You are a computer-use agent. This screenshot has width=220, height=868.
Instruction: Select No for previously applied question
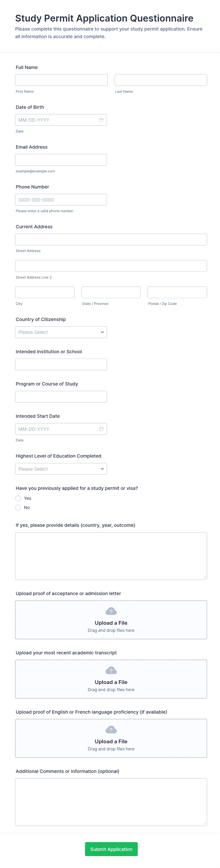click(18, 507)
